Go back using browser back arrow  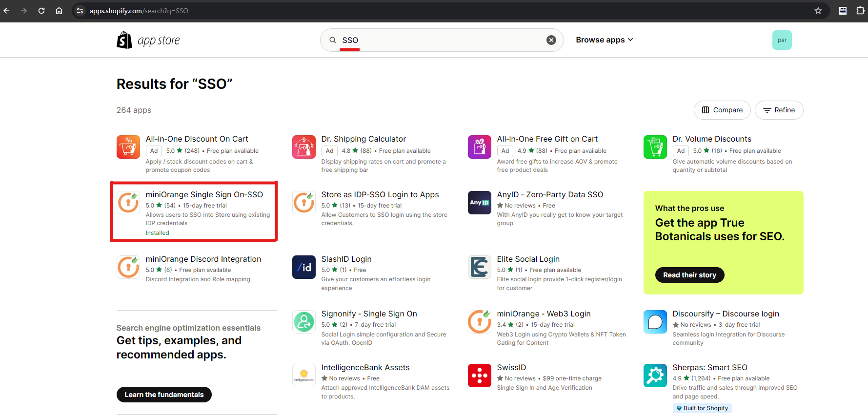click(x=6, y=11)
